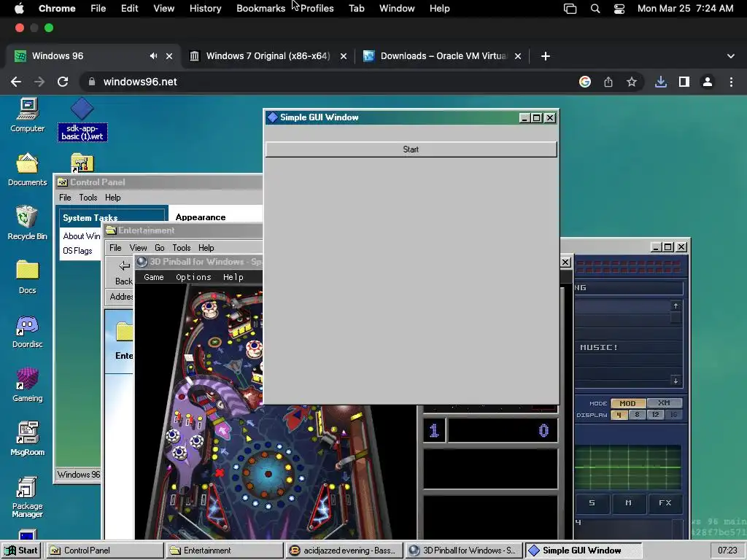Viewport: 747px width, 560px height.
Task: Switch to Oracle VM Downloads tab
Action: 443,56
